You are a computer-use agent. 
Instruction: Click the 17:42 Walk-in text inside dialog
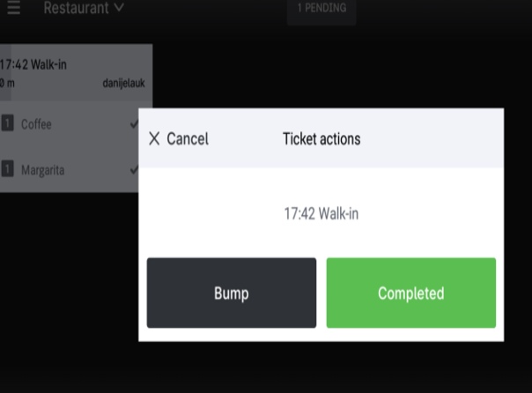321,213
